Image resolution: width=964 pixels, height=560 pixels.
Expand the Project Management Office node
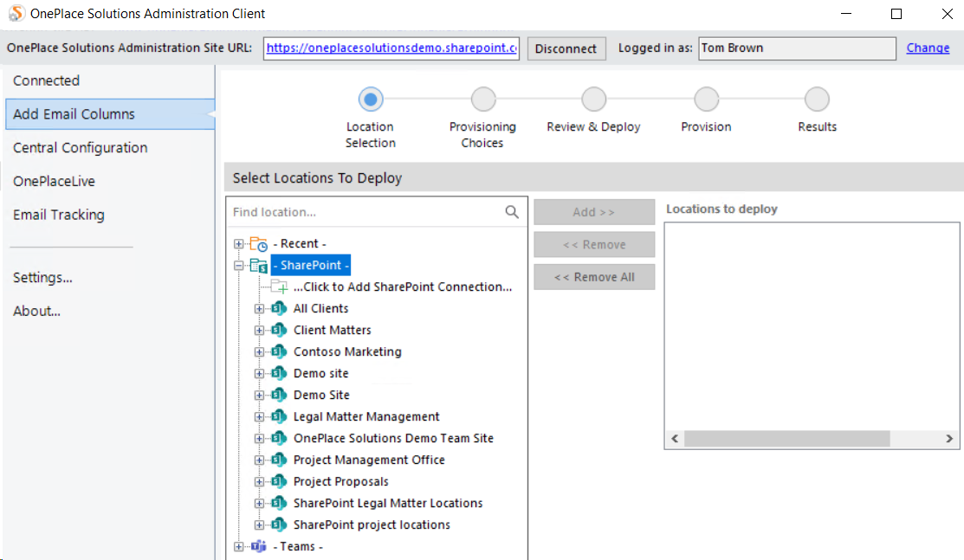[260, 460]
